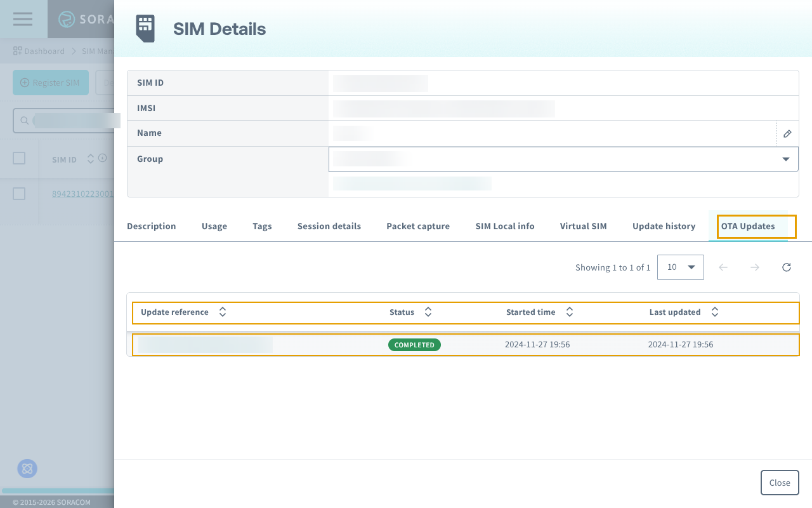Screen dimensions: 812x508
Task: Select the Virtual SIM tab
Action: [583, 226]
